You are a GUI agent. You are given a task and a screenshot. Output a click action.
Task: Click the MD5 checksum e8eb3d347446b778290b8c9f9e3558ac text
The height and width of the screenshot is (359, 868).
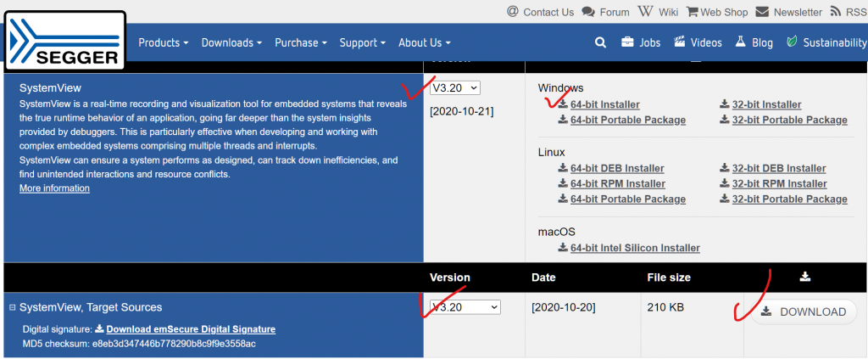tap(139, 344)
